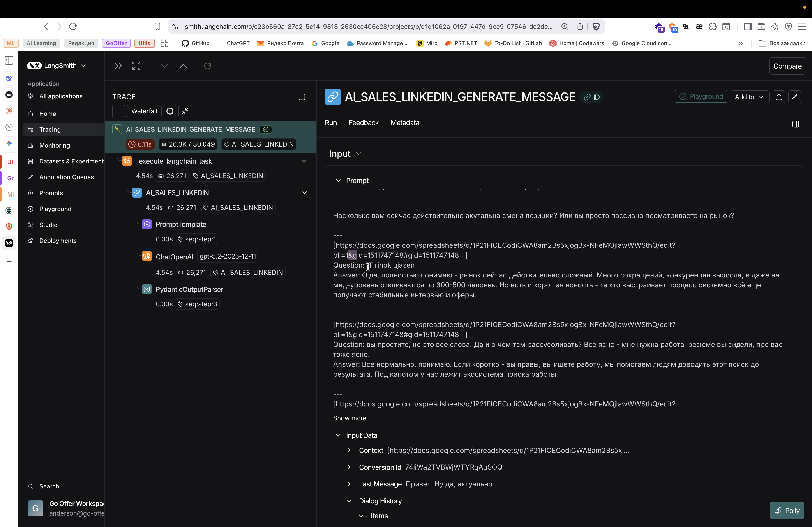Click the fullscreen expand trace icon
The height and width of the screenshot is (527, 812).
136,66
